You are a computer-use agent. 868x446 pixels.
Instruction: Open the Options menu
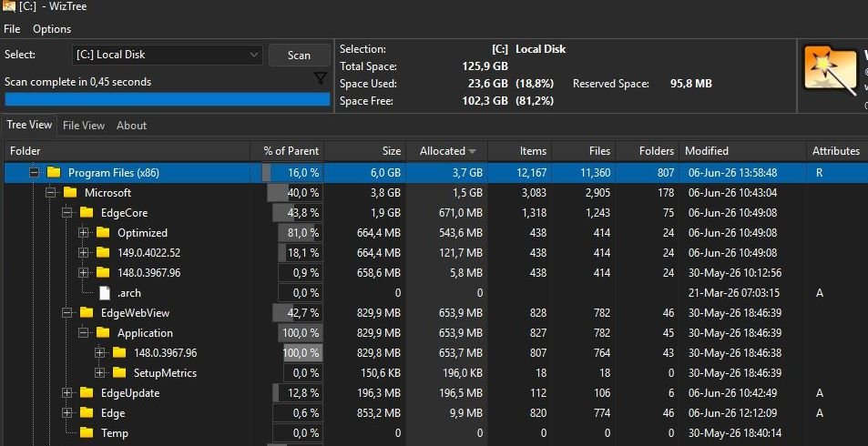pos(52,29)
